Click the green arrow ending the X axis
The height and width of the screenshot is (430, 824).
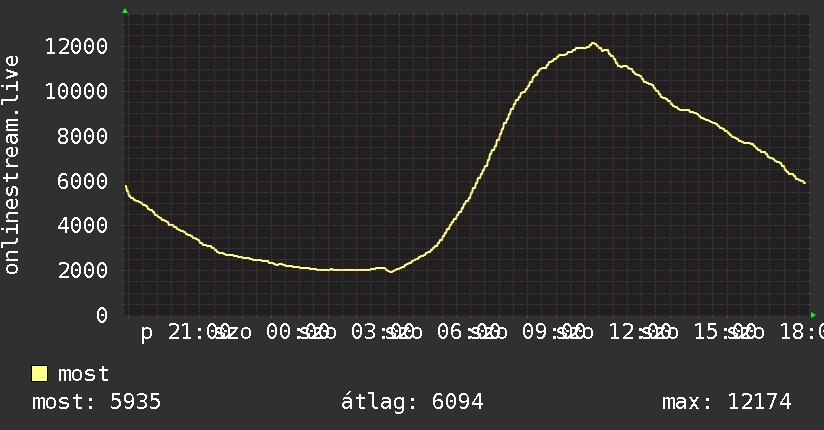(813, 315)
